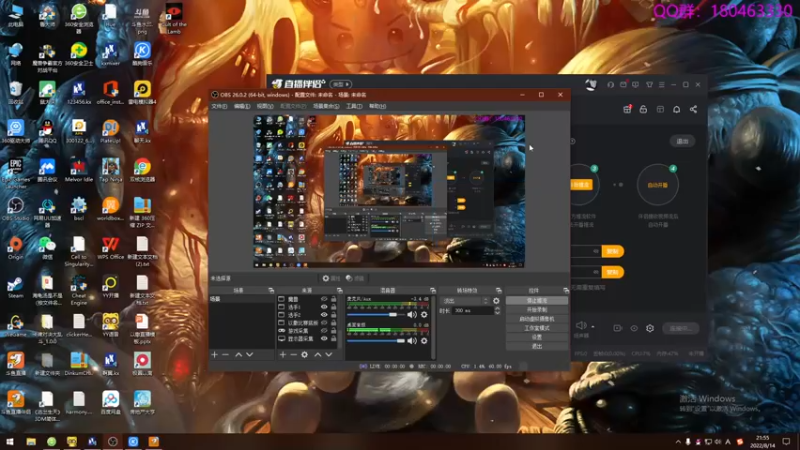Add a new scene with the plus icon
Screen dimensions: 800x450
pyautogui.click(x=214, y=354)
